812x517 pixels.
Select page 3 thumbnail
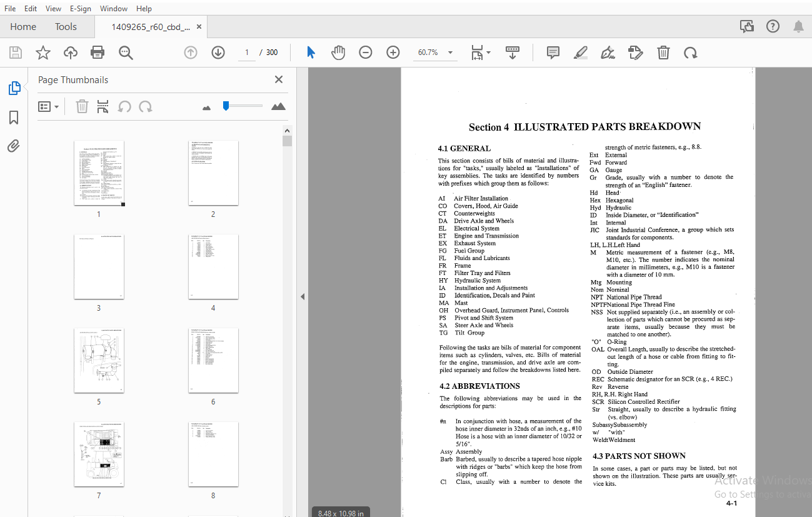(99, 267)
